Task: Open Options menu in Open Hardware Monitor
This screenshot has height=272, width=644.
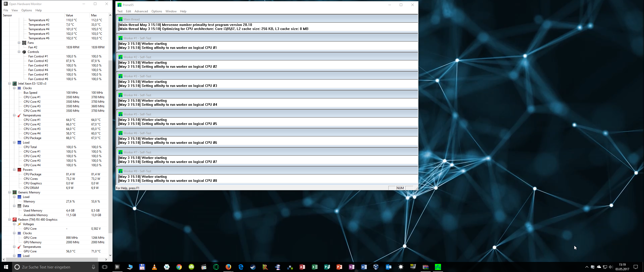Action: 26,10
